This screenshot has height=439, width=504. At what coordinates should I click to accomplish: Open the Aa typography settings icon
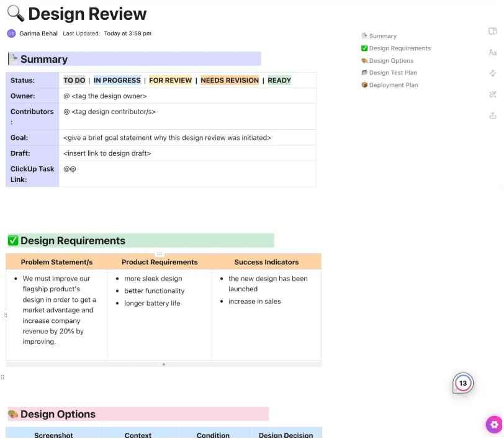point(492,52)
